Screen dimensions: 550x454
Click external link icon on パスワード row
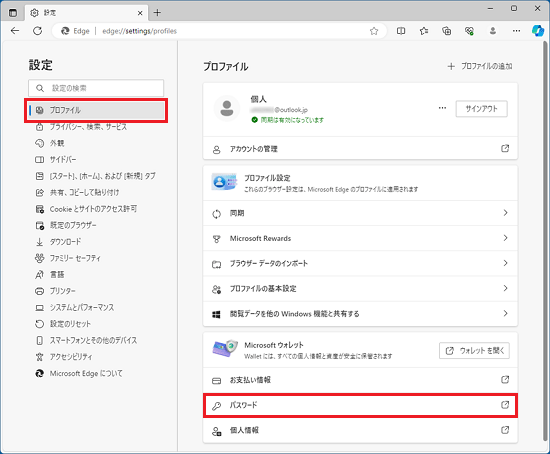click(x=505, y=405)
